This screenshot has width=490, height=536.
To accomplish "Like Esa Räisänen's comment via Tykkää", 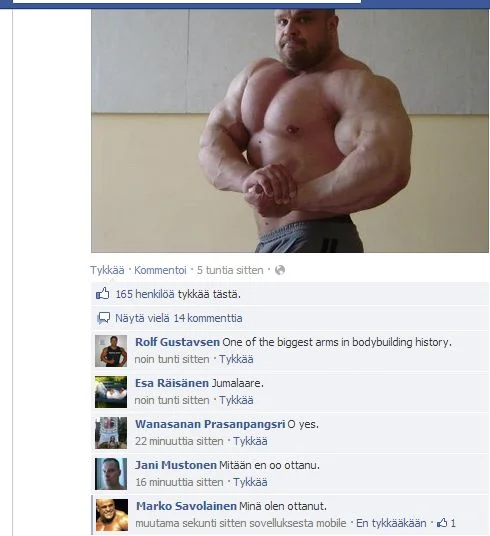I will (x=236, y=400).
